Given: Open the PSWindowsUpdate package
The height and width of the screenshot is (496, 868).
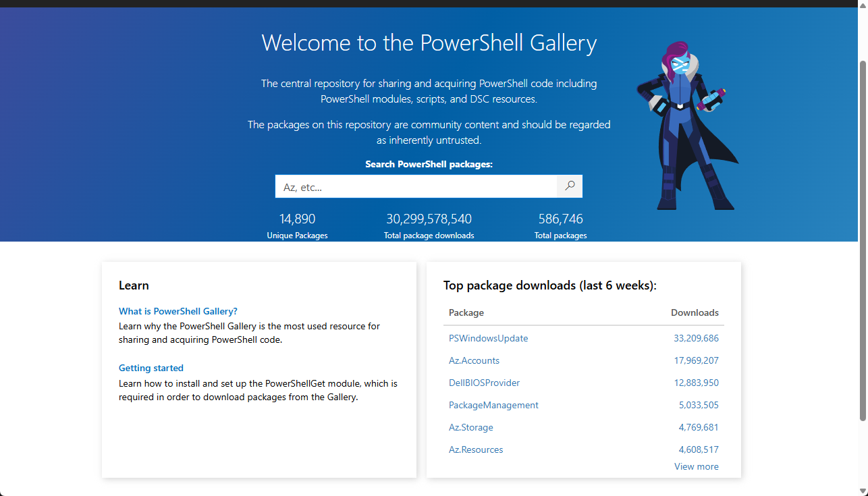Looking at the screenshot, I should [488, 338].
